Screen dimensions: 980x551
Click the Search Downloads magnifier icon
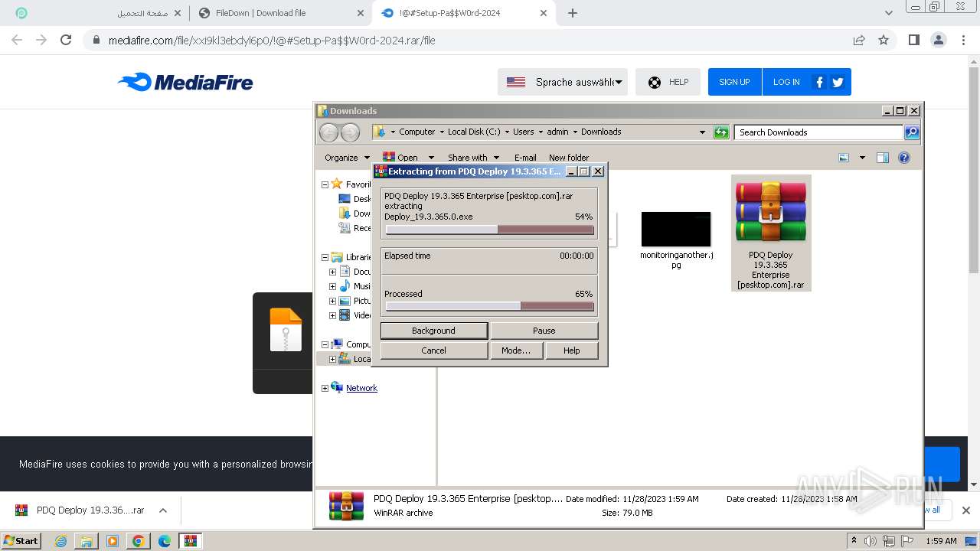coord(912,132)
